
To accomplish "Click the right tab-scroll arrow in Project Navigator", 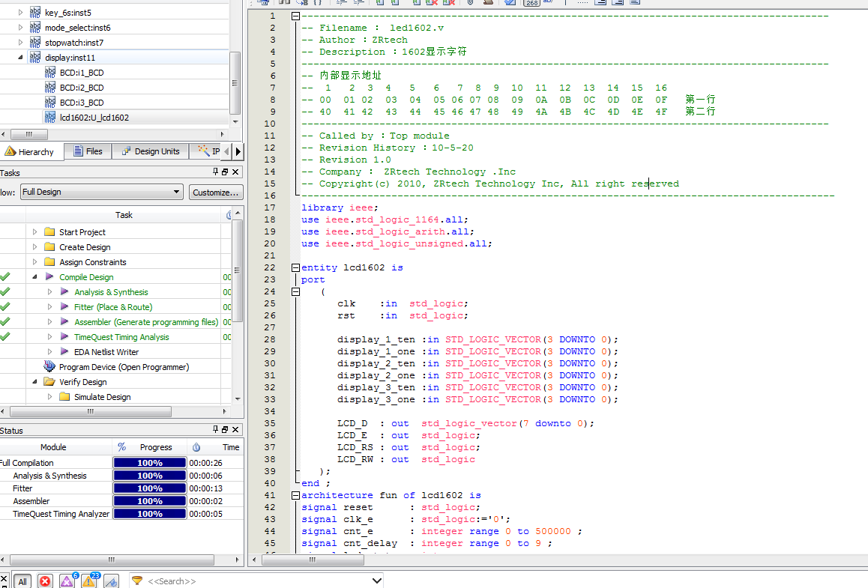I will 238,151.
